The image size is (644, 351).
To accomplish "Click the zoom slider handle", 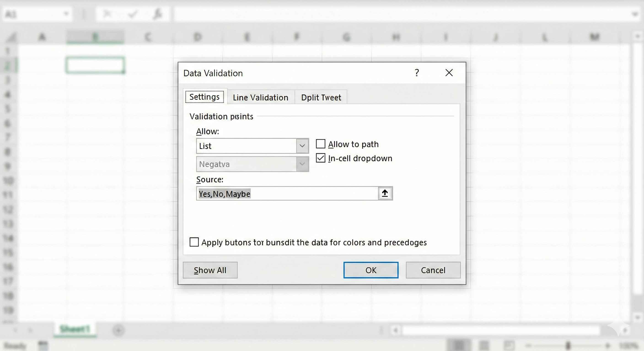I will point(568,346).
